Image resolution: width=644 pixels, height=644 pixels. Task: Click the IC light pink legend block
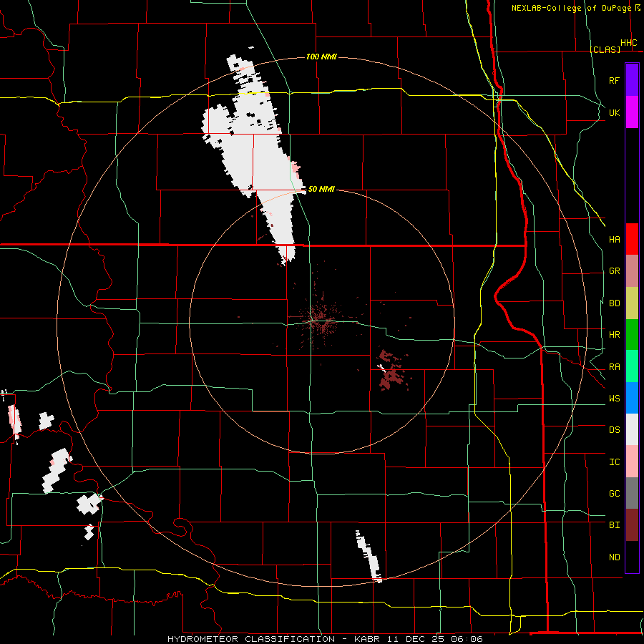[632, 462]
